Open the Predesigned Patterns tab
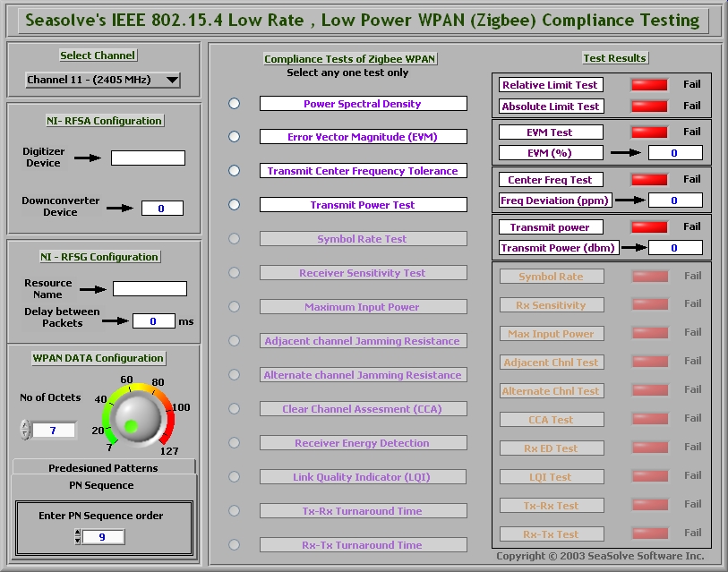 click(x=103, y=467)
